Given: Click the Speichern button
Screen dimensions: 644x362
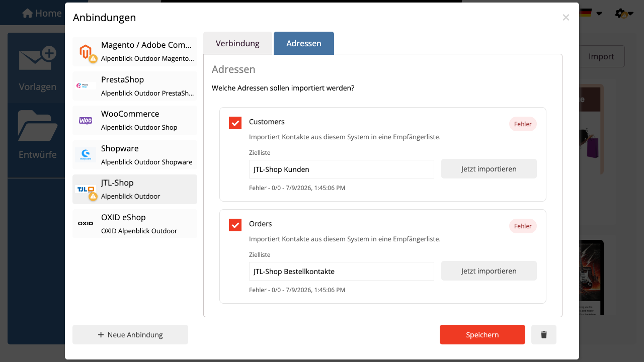Looking at the screenshot, I should [x=482, y=335].
